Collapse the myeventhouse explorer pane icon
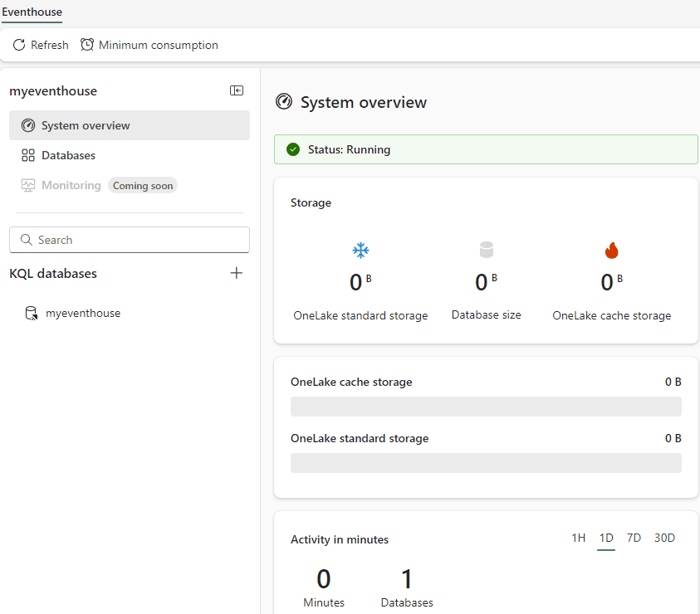Screen dimensions: 700x614 [x=237, y=90]
